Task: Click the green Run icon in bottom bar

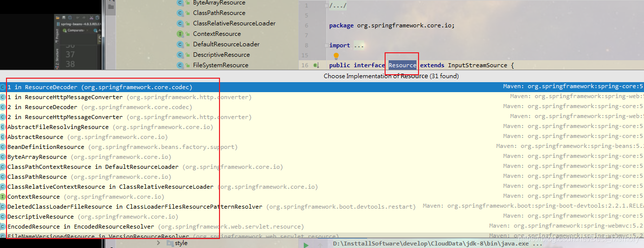Action: coord(306,245)
